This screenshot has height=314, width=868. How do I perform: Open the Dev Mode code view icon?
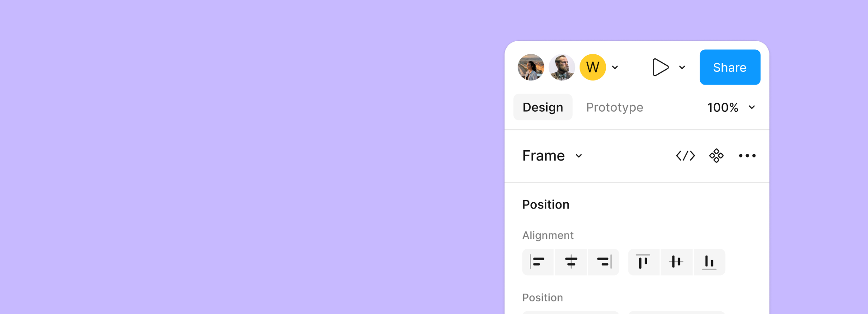tap(685, 155)
